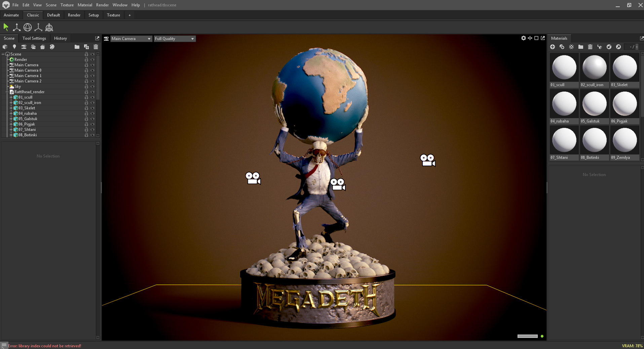Activate the rotate gizmo tool
Image resolution: width=644 pixels, height=349 pixels.
coord(28,27)
